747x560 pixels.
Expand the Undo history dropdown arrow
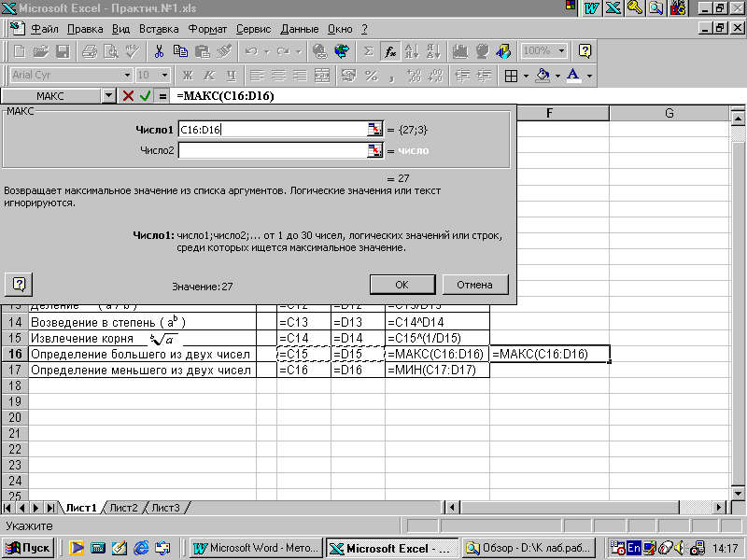click(x=267, y=51)
